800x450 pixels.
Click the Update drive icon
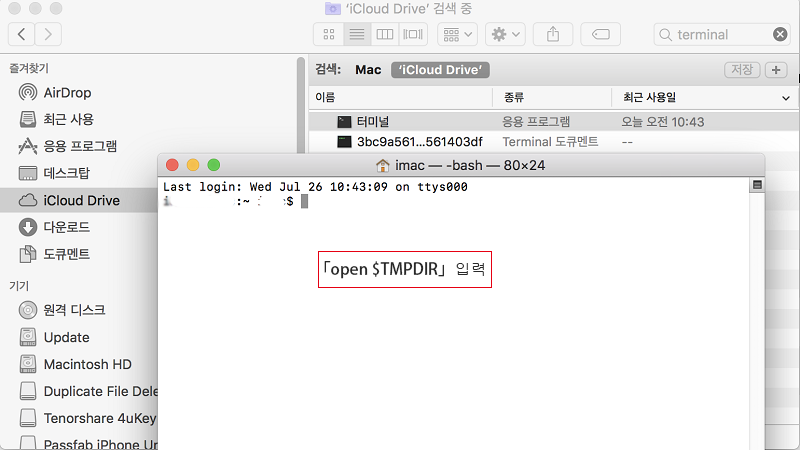(x=28, y=337)
